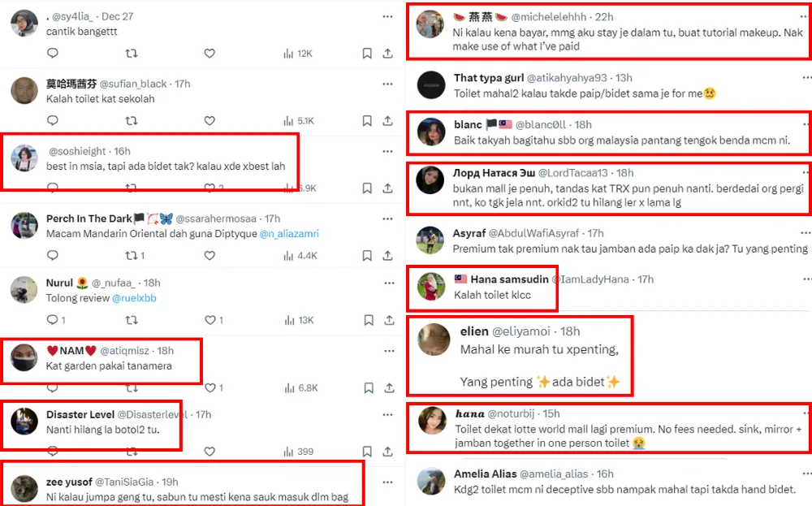Open the three-dot menu on sufian_black's tweet
812x506 pixels.
388,84
